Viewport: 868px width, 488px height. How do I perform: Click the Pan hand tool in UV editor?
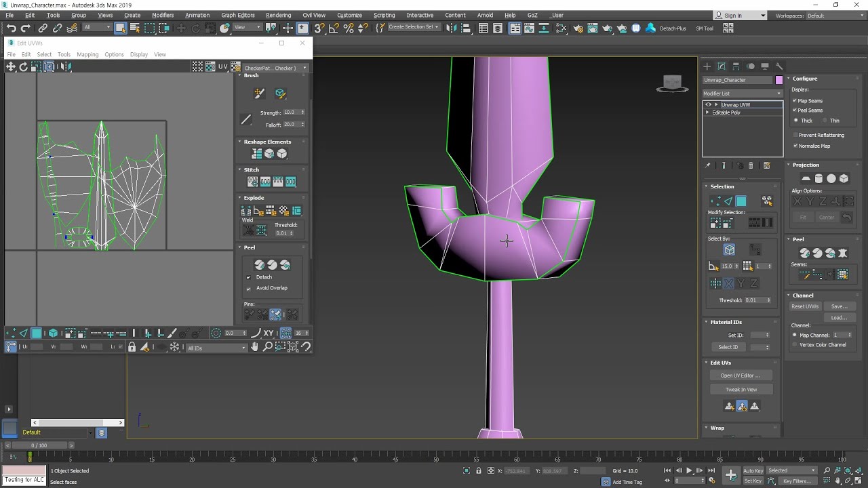click(254, 347)
